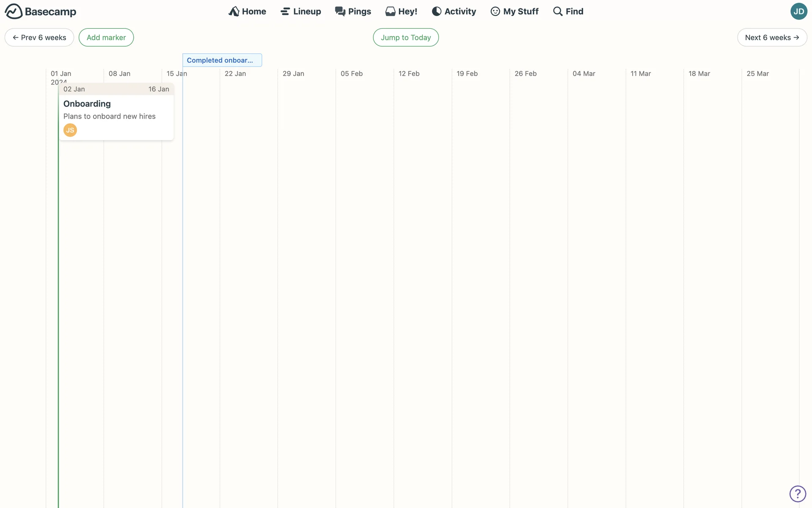Click the JS assignee avatar
Viewport: 812px width, 508px height.
[70, 130]
